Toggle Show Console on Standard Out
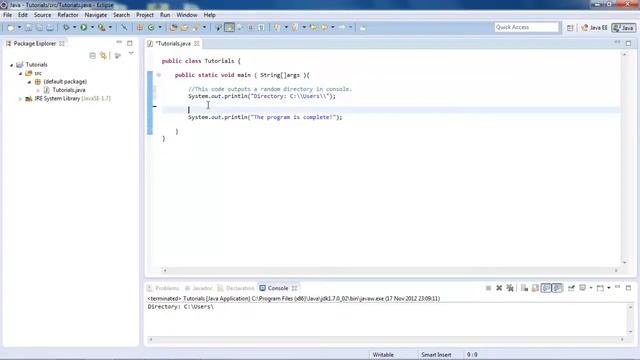 tap(546, 288)
